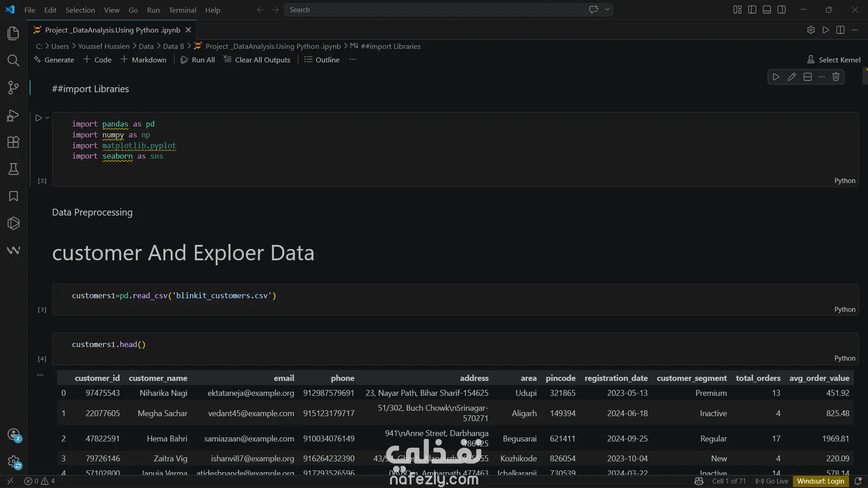
Task: Open Source Control view
Action: click(x=14, y=88)
